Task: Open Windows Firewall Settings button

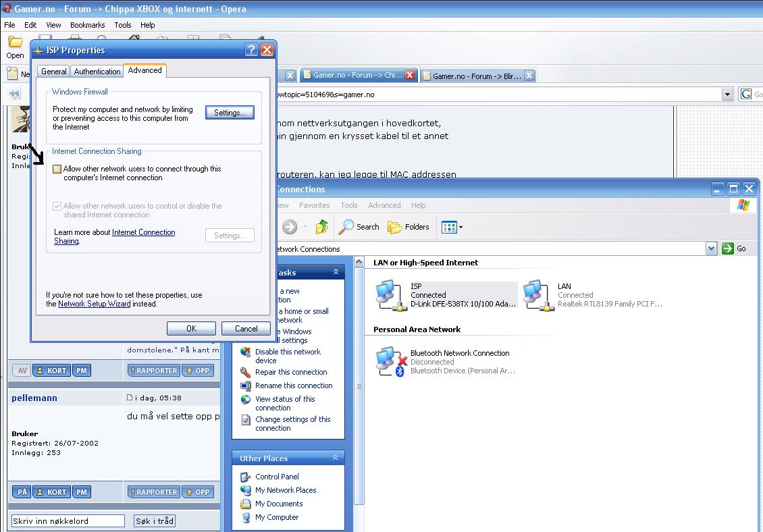Action: pyautogui.click(x=230, y=113)
